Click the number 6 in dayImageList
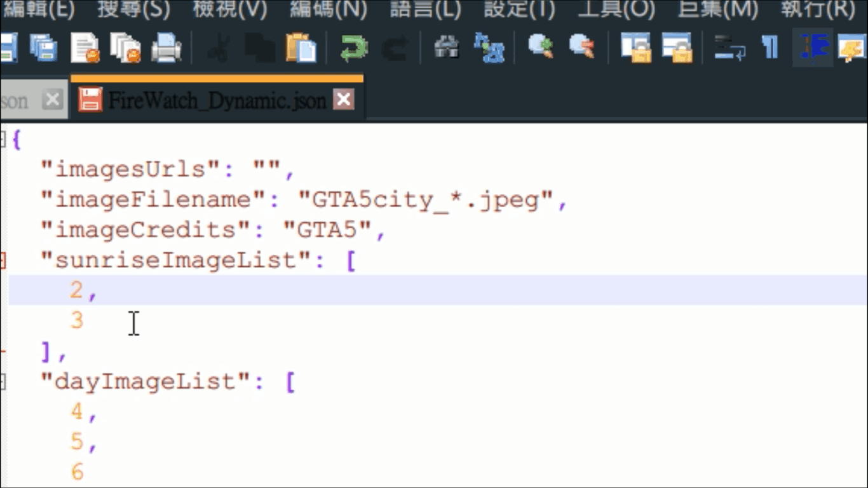Image resolution: width=868 pixels, height=488 pixels. [x=77, y=471]
